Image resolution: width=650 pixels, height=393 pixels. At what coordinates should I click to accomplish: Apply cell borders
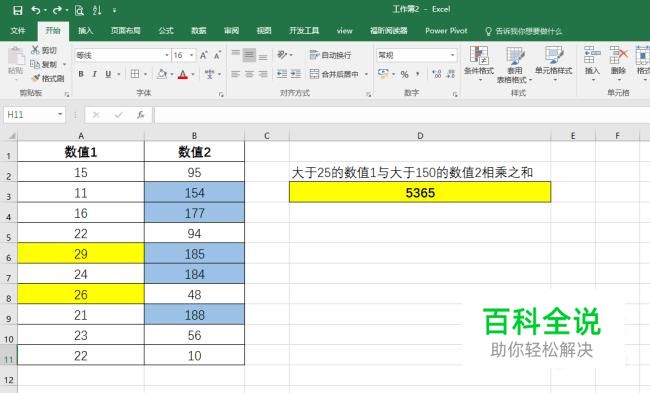coord(135,74)
